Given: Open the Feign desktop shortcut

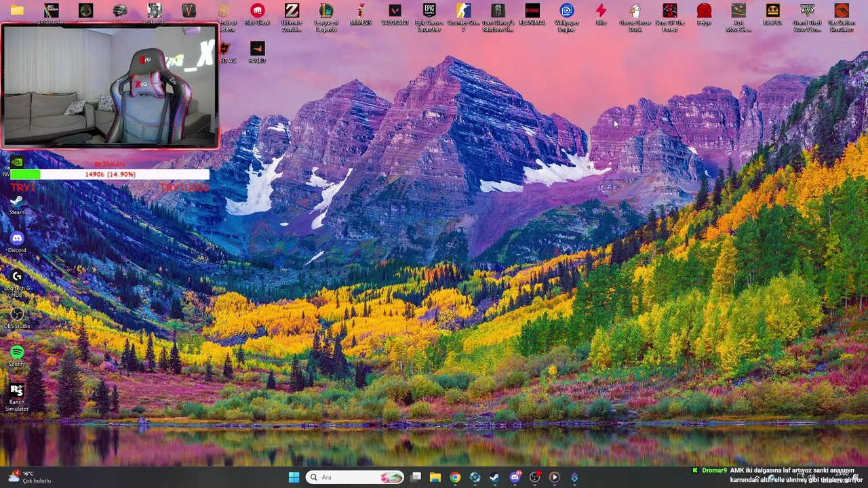Looking at the screenshot, I should (704, 15).
